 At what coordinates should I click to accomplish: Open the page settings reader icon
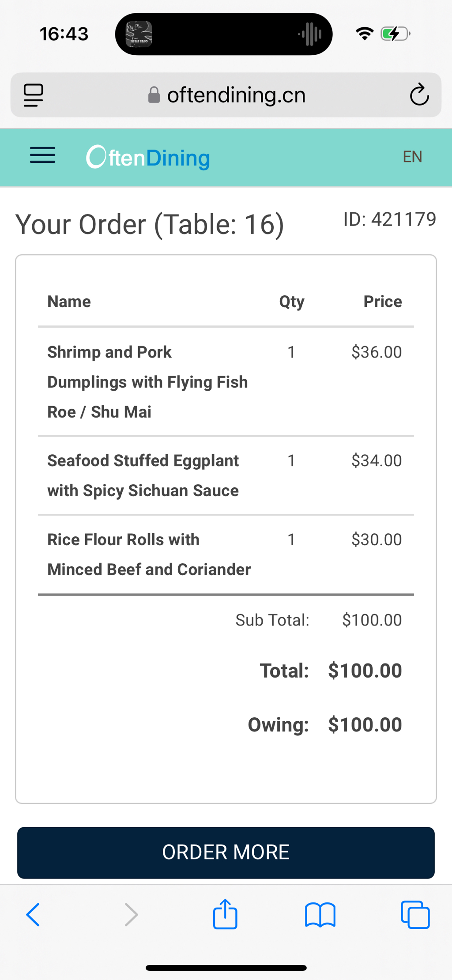click(34, 95)
